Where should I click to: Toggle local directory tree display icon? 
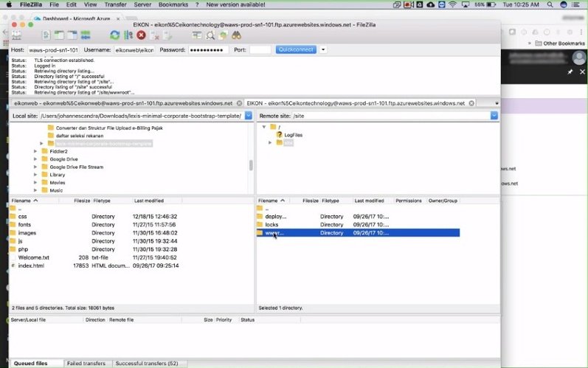(x=59, y=35)
